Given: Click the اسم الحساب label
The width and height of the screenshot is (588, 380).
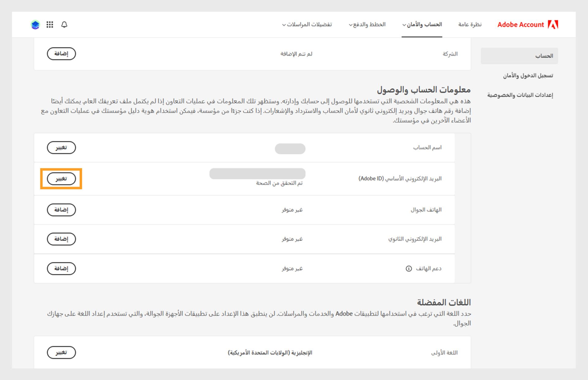Looking at the screenshot, I should (x=427, y=147).
